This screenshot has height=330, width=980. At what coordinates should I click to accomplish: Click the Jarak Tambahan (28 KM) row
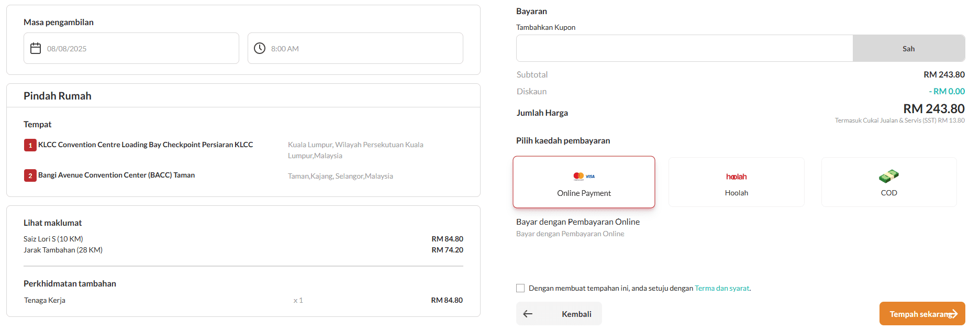coord(243,250)
